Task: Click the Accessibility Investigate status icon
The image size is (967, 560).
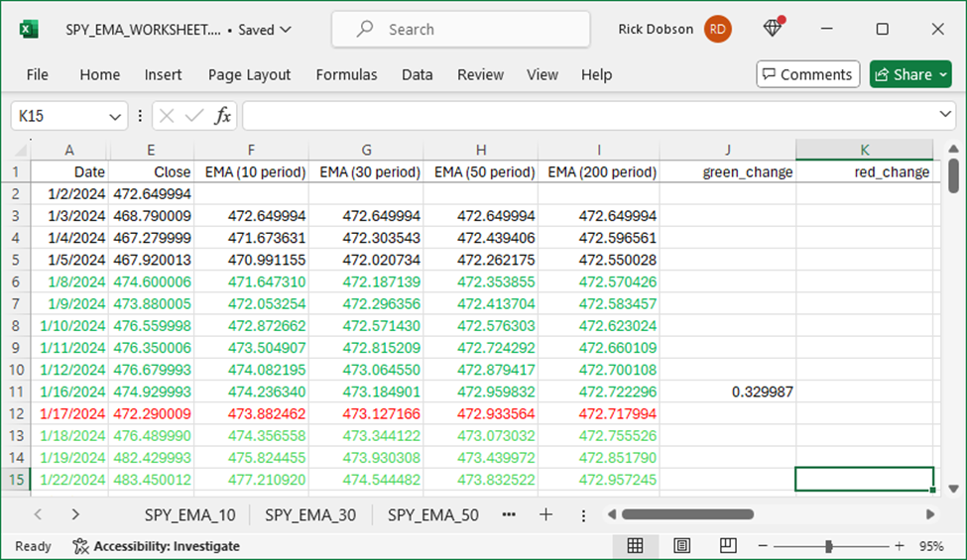Action: click(80, 546)
